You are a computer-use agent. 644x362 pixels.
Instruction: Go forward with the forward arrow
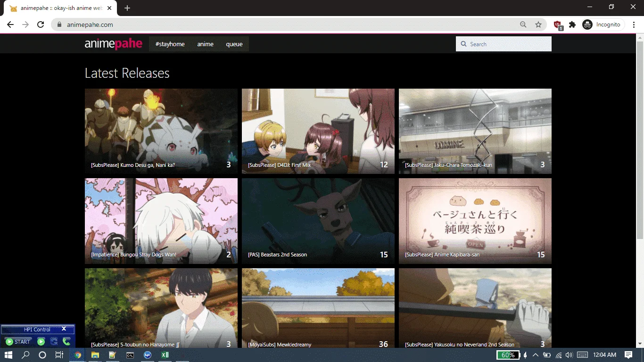(25, 25)
